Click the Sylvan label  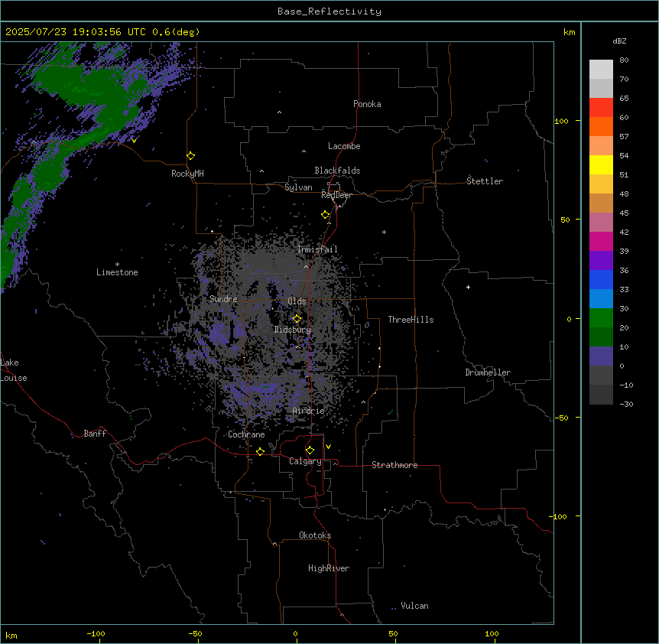click(298, 187)
